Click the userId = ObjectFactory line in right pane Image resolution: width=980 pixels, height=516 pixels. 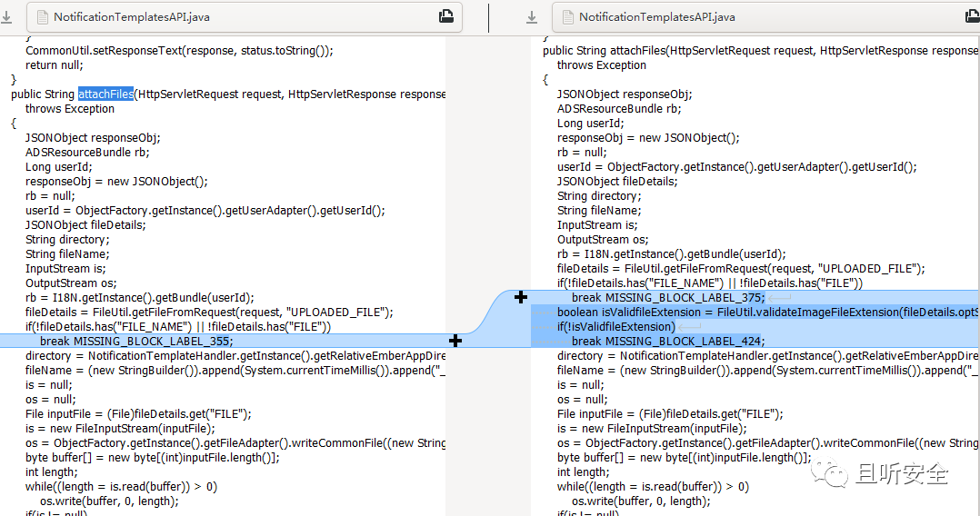(737, 167)
